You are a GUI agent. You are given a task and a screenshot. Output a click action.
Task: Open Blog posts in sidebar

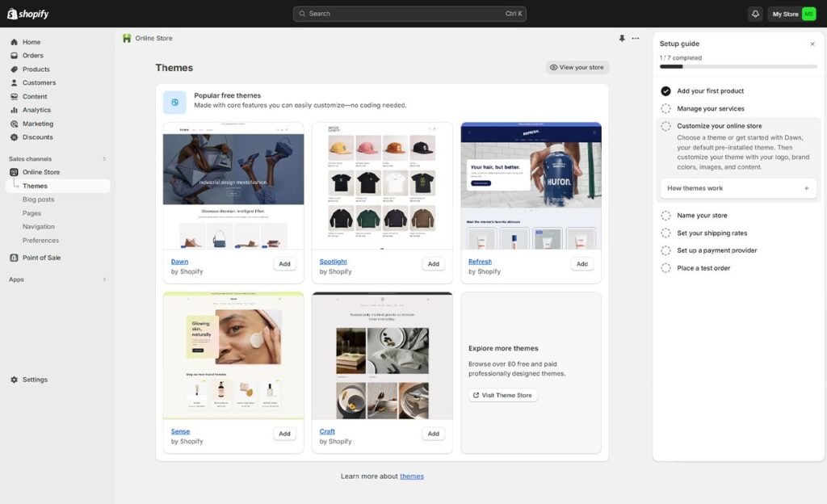tap(38, 199)
